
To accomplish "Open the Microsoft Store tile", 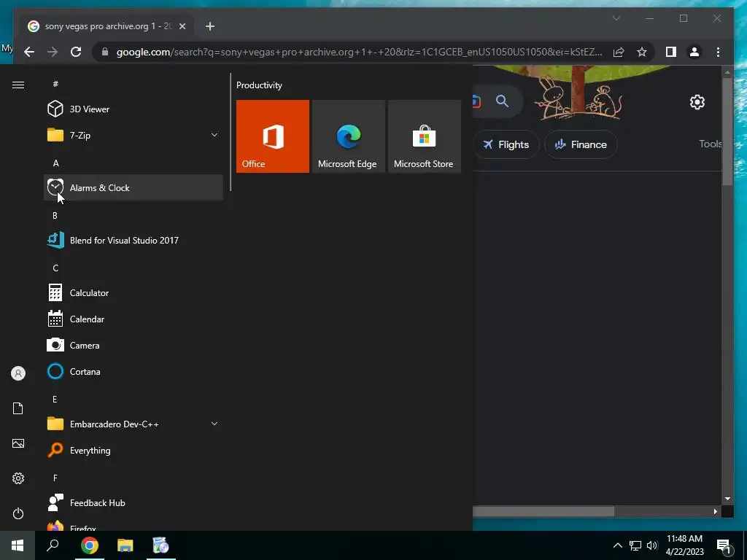I will pyautogui.click(x=424, y=136).
